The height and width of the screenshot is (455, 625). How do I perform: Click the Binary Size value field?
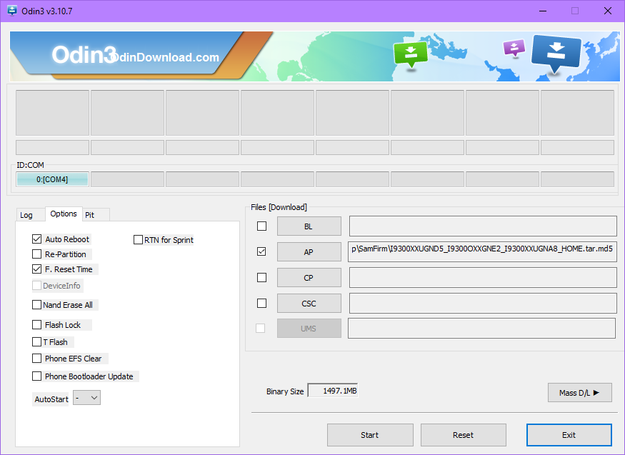(333, 391)
